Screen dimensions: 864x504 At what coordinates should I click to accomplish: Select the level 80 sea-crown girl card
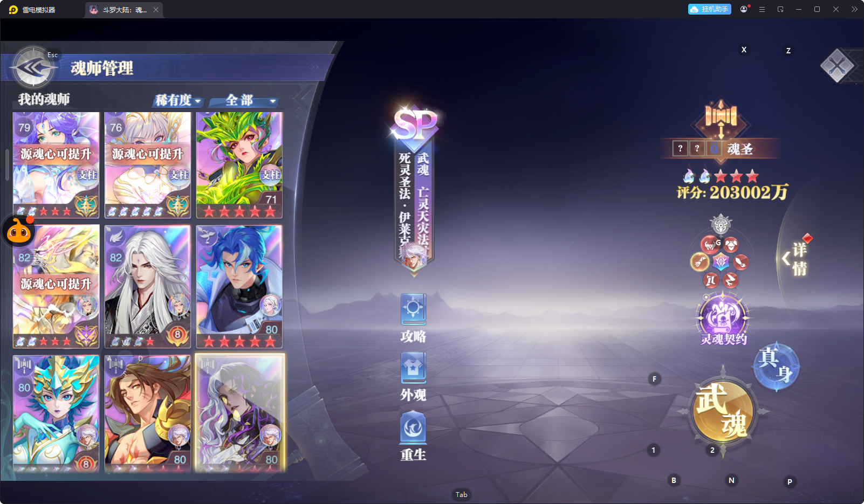coord(56,413)
